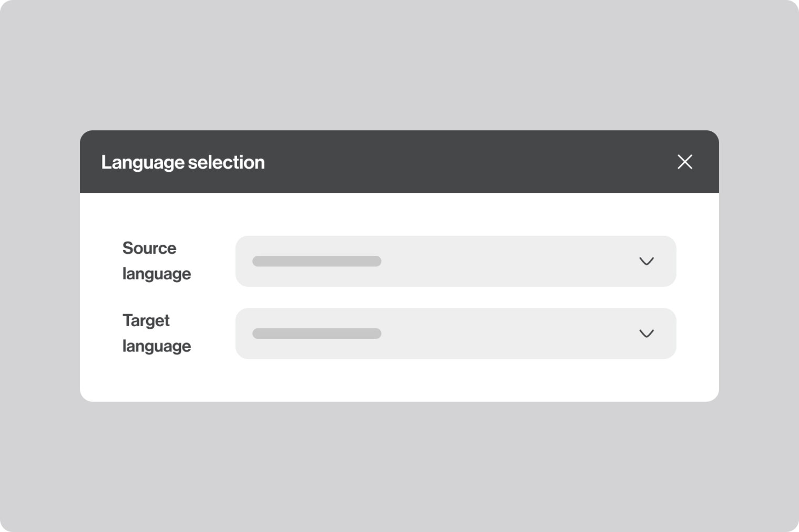Click the word "Target" in the second label
Image resolution: width=799 pixels, height=532 pixels.
point(146,320)
